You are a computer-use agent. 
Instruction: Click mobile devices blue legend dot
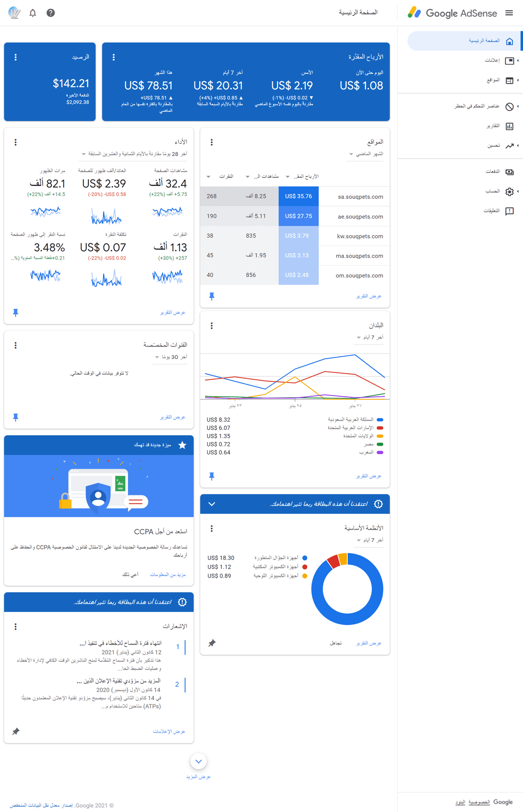tap(305, 558)
